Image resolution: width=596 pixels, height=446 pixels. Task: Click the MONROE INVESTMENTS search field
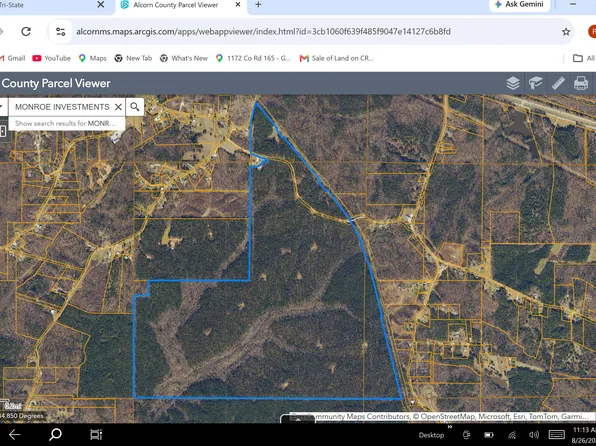click(x=62, y=107)
